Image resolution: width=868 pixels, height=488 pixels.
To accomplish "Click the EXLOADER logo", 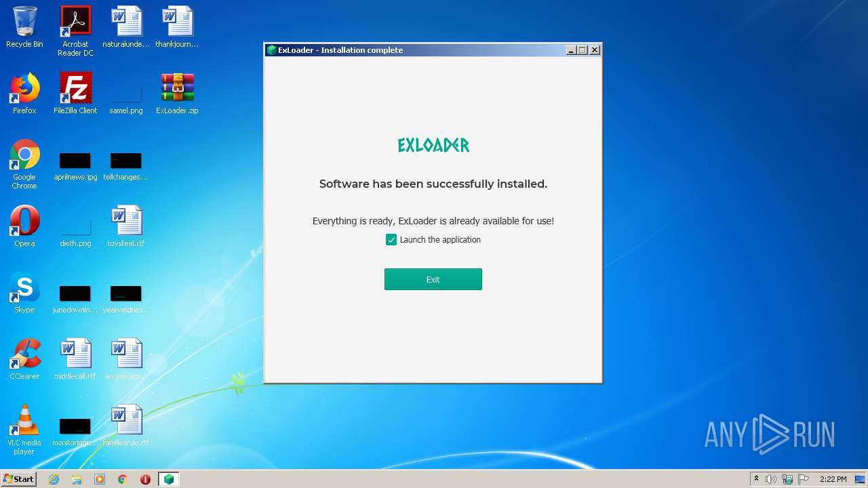I will tap(433, 145).
